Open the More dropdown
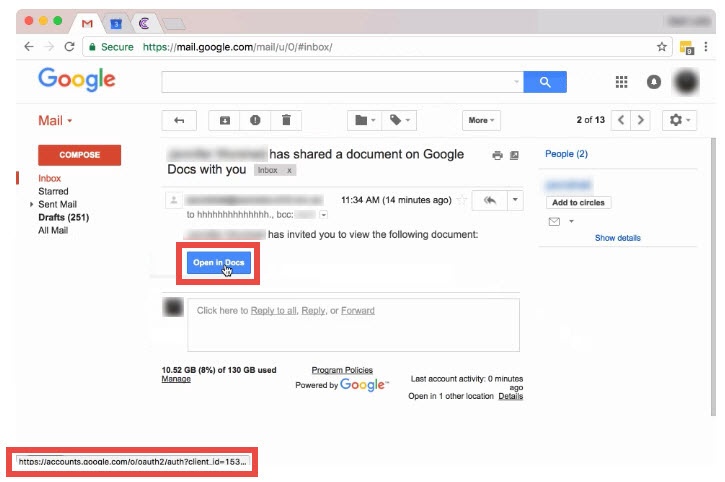 point(481,120)
